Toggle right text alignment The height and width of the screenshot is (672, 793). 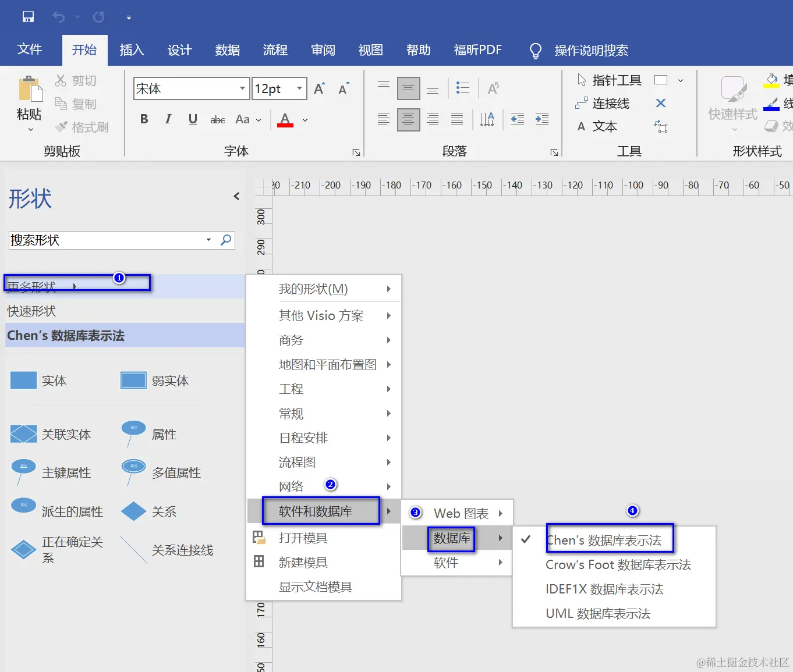click(433, 119)
